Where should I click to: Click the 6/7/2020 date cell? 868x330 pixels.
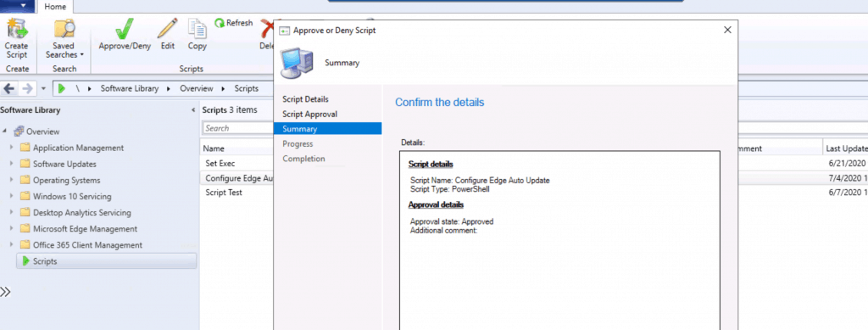coord(847,192)
